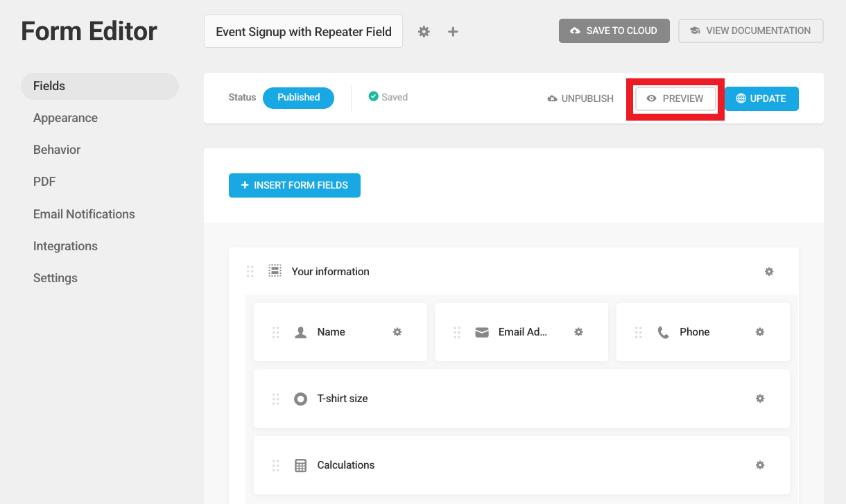846x504 pixels.
Task: Click the calculator icon of Calculations field
Action: click(x=300, y=465)
